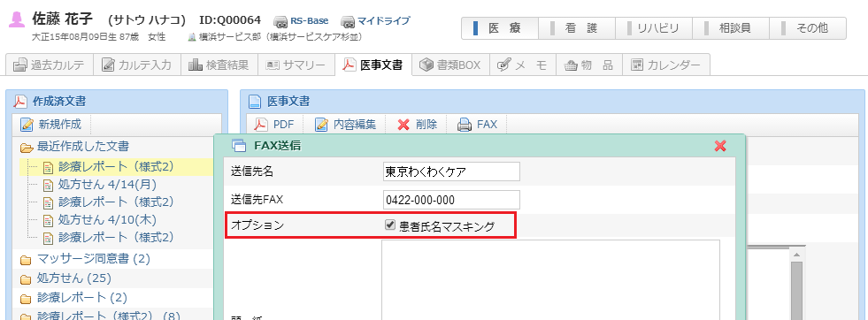This screenshot has width=868, height=320.
Task: Click 新規作成 to create a document
Action: click(51, 125)
